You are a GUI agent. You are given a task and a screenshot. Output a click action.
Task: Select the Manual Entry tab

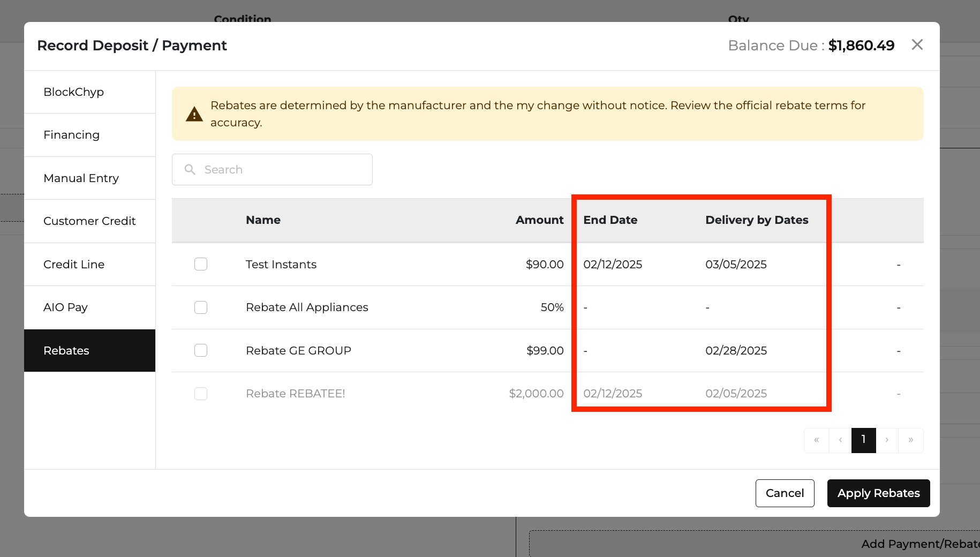pos(90,178)
